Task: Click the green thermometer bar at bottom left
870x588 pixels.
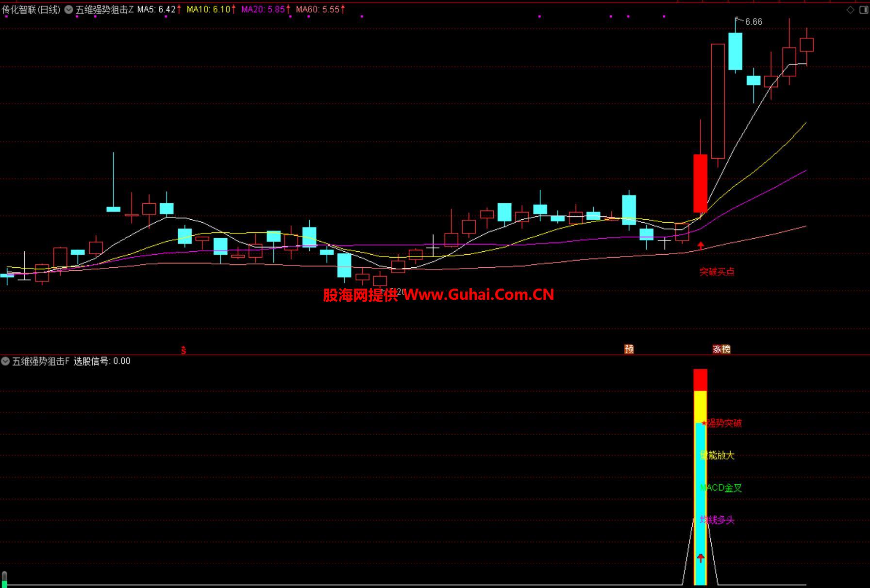Action: pyautogui.click(x=4, y=580)
